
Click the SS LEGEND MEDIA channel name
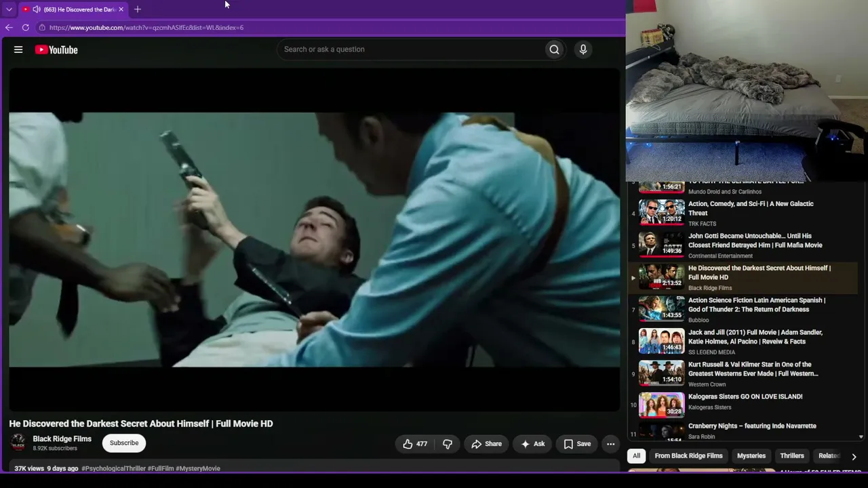pos(711,352)
